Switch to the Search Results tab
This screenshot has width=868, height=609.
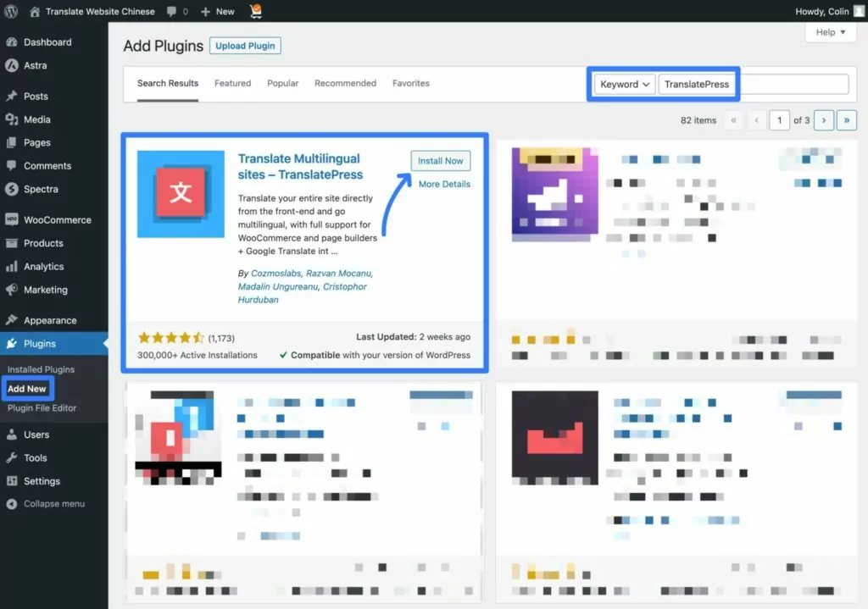[x=168, y=83]
